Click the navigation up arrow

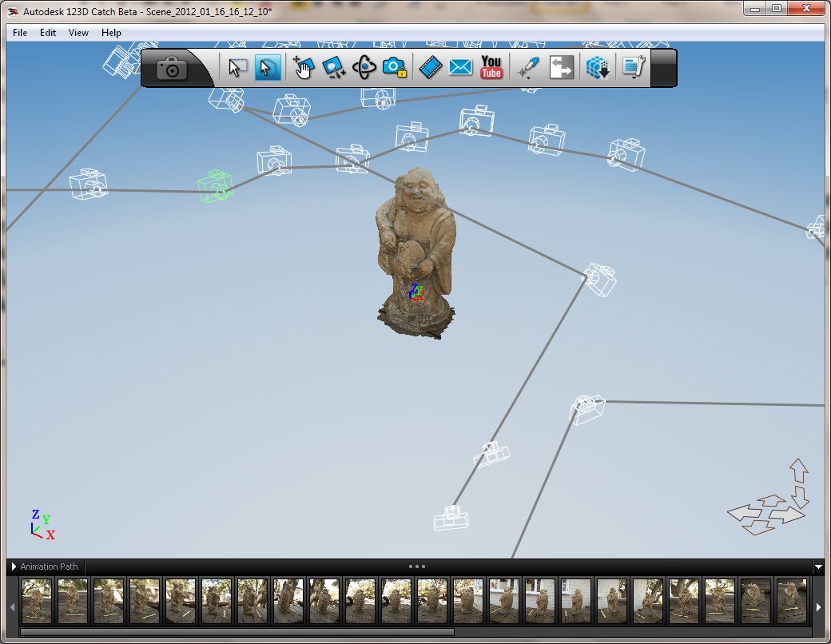click(x=799, y=471)
